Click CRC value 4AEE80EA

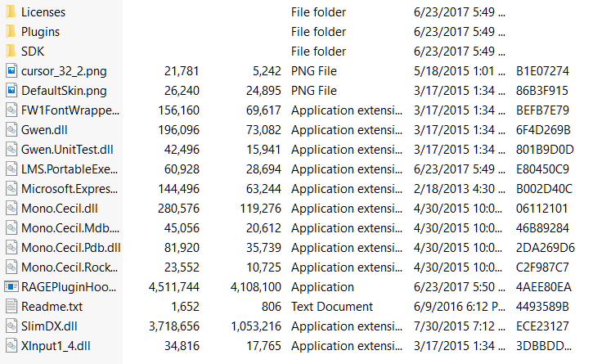tap(544, 287)
